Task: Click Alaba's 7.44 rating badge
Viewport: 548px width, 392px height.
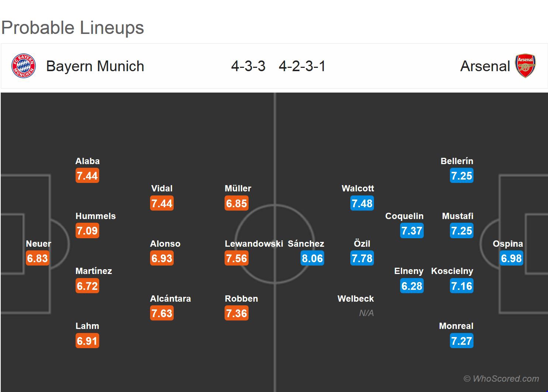Action: 87,176
